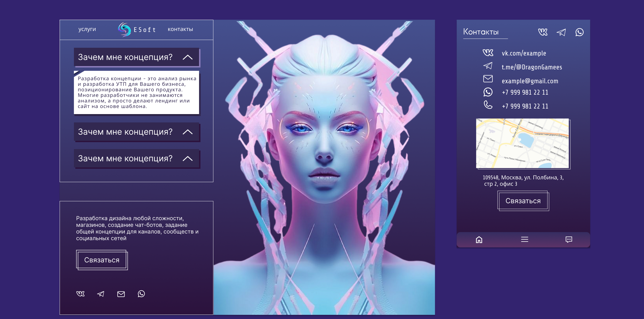Expand the second Зачем мне концепция item
The width and height of the screenshot is (644, 319).
[188, 132]
